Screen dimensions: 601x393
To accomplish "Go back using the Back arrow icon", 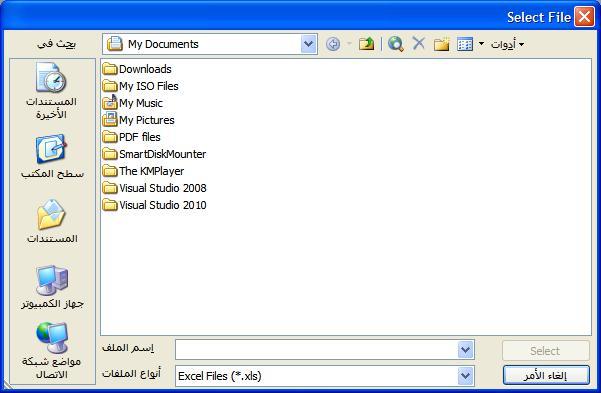I will pos(333,44).
